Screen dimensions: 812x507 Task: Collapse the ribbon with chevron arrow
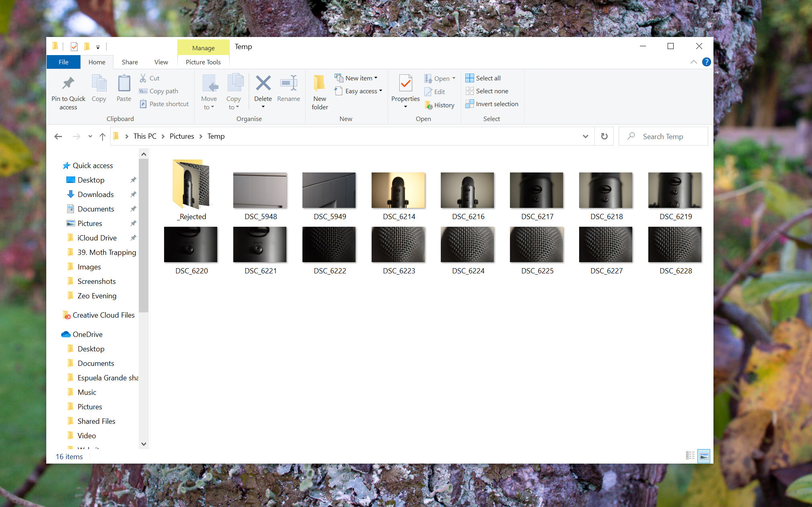click(694, 62)
